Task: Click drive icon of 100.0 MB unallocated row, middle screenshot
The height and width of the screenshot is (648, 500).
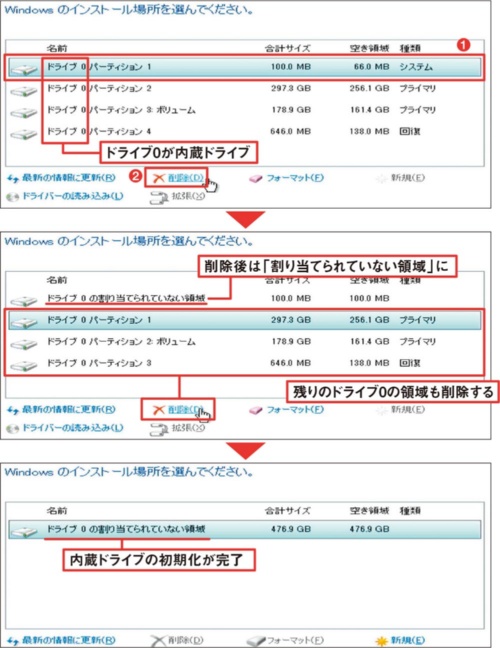Action: point(24,300)
